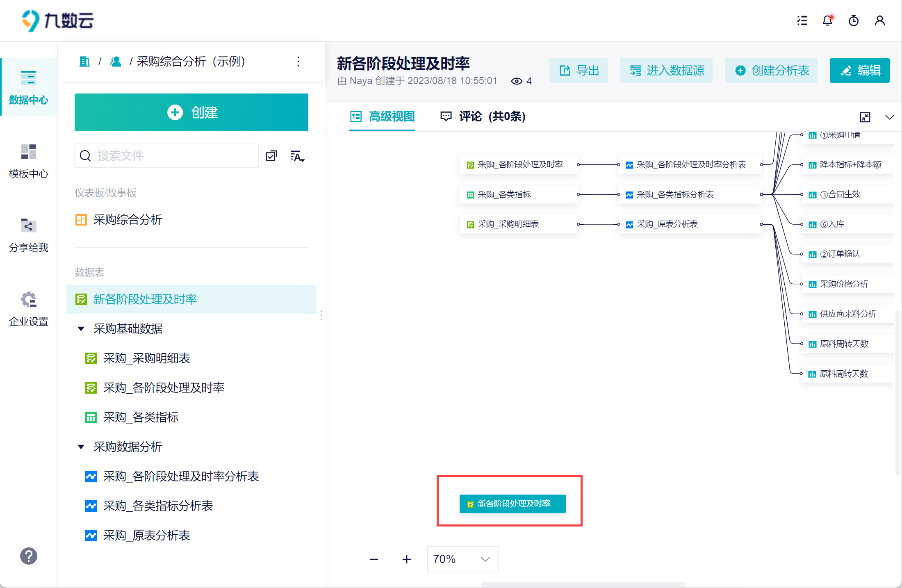902x588 pixels.
Task: Click the 导出 export button
Action: 579,71
